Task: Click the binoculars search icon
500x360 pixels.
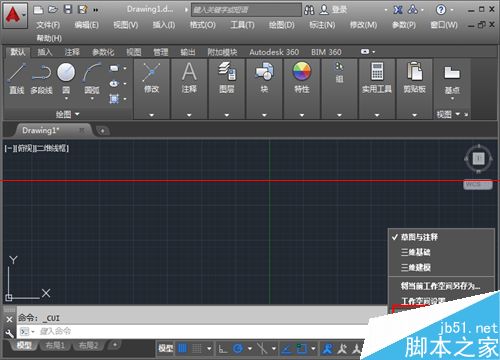Action: coord(309,10)
